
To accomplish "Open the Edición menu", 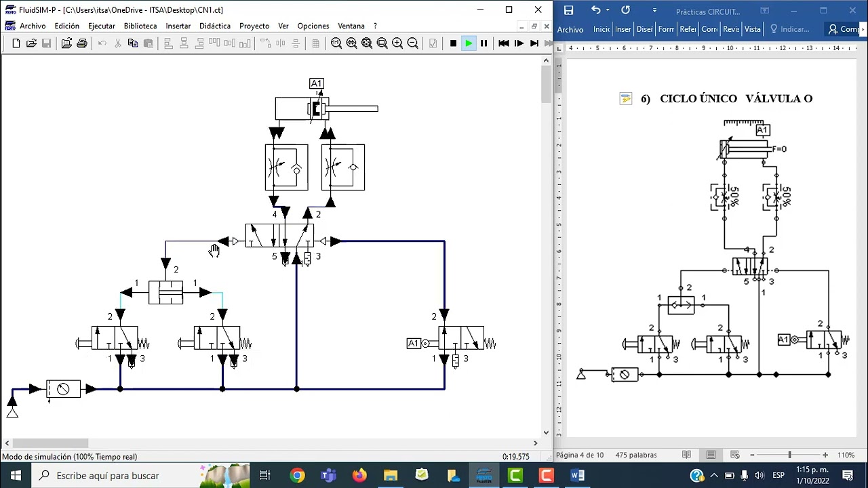I will (67, 26).
